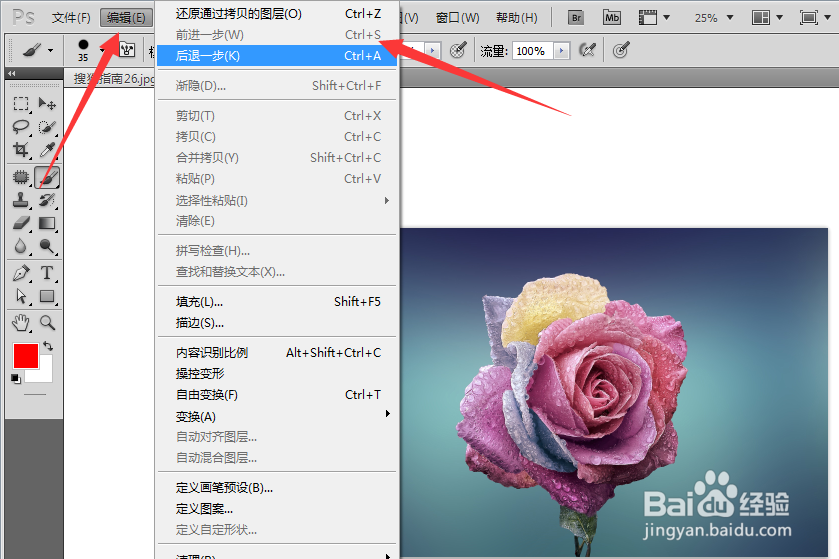
Task: Select the Clone Stamp tool
Action: [x=21, y=200]
